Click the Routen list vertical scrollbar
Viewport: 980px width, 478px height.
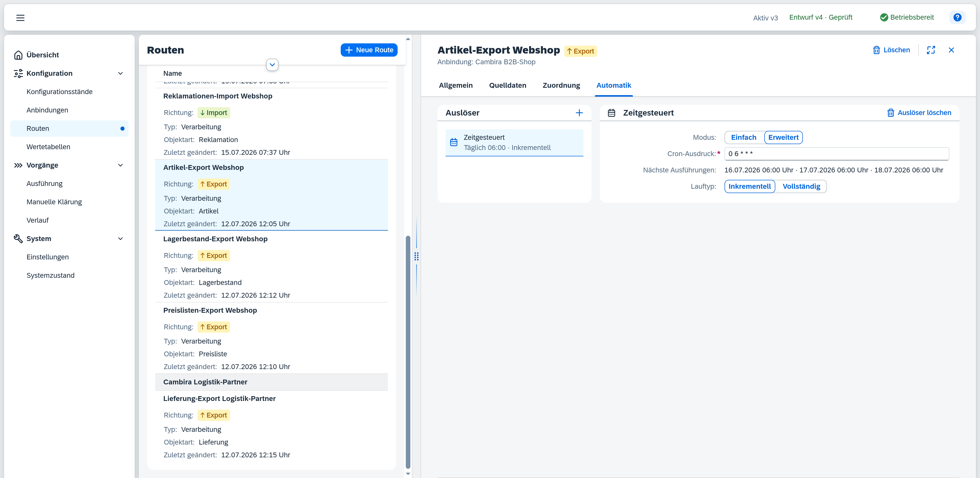click(x=408, y=352)
